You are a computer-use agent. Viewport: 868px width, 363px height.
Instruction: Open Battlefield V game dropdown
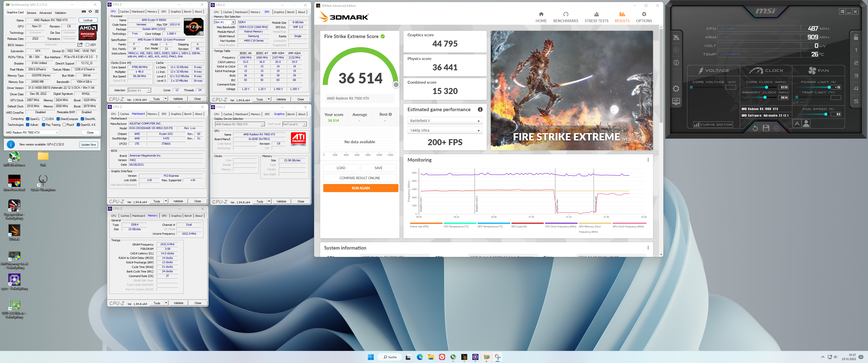[445, 120]
